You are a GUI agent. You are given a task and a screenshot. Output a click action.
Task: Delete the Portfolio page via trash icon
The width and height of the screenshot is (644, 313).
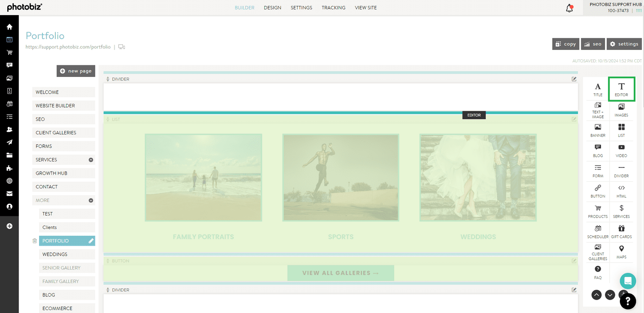35,241
